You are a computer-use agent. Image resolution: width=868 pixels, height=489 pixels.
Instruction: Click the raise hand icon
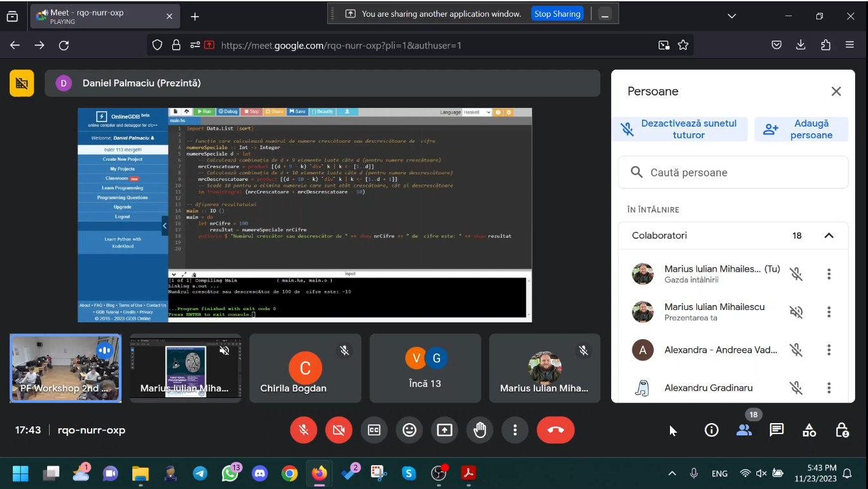pos(479,430)
